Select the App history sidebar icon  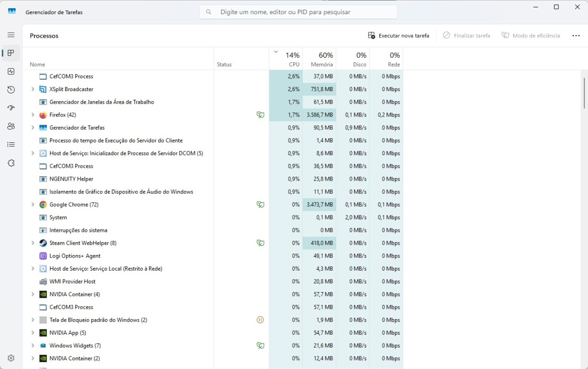click(x=11, y=90)
